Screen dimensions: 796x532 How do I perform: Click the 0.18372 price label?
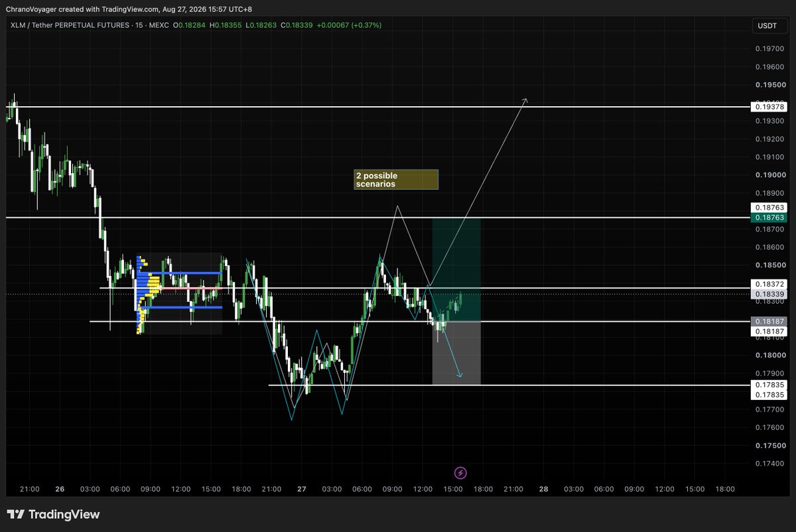click(x=769, y=284)
